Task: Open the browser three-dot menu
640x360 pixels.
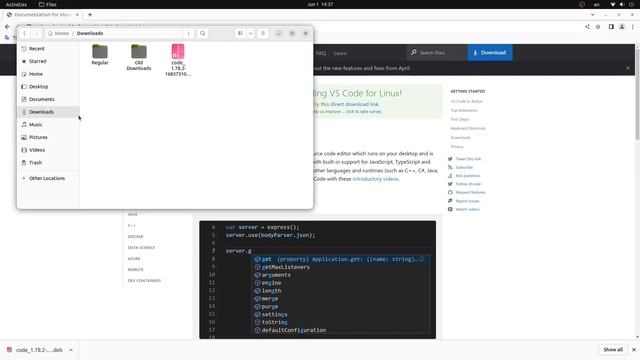Action: tap(633, 27)
